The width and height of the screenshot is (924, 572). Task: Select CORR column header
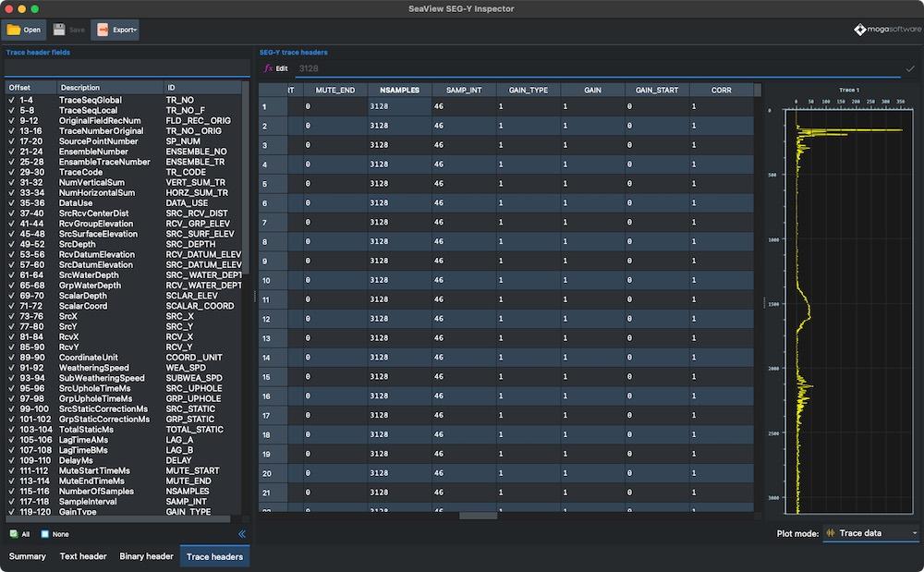click(722, 91)
